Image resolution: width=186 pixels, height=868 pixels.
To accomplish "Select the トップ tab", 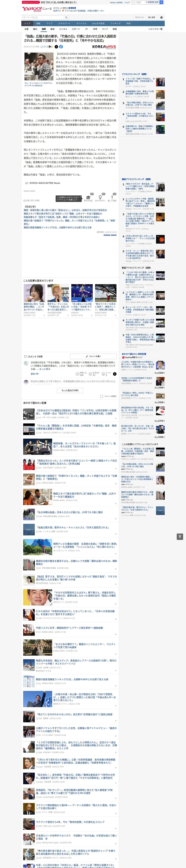I will coord(27,23).
